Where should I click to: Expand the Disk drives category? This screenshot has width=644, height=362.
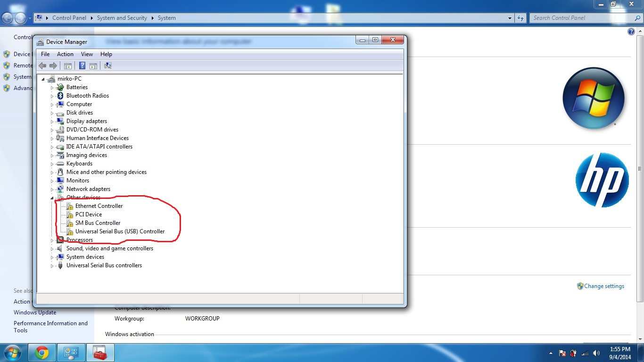tap(52, 113)
